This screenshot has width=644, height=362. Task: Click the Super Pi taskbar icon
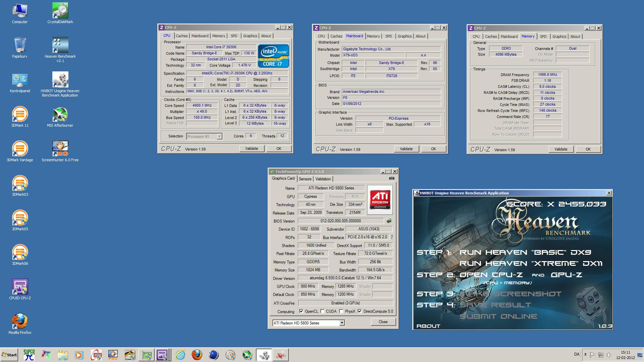(x=29, y=355)
